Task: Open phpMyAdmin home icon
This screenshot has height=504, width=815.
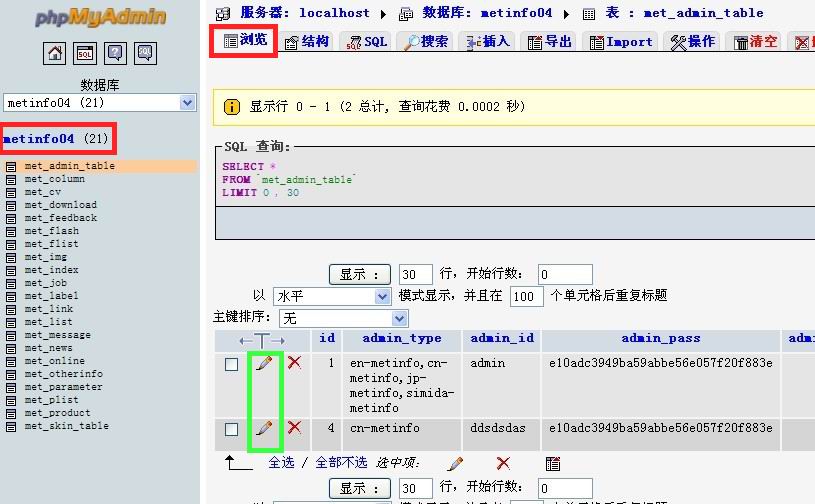Action: click(54, 53)
